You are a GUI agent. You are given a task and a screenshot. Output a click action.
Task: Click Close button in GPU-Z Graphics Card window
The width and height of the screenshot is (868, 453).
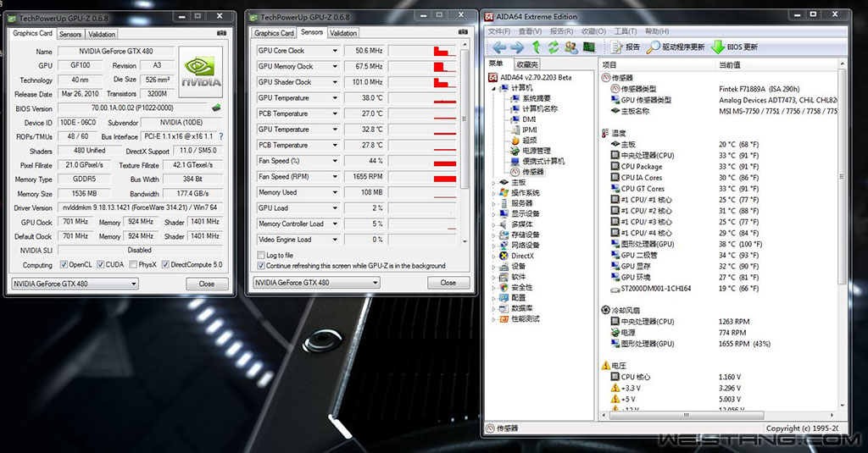[207, 284]
